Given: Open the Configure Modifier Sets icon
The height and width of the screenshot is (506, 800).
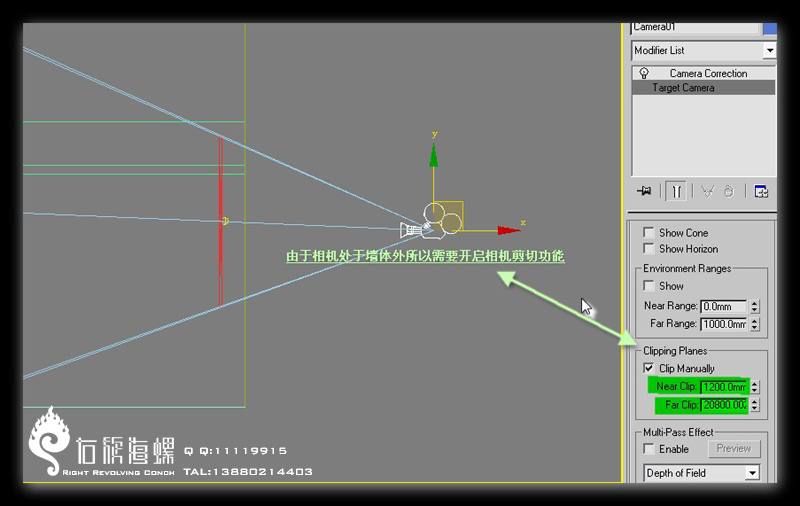Looking at the screenshot, I should point(761,191).
